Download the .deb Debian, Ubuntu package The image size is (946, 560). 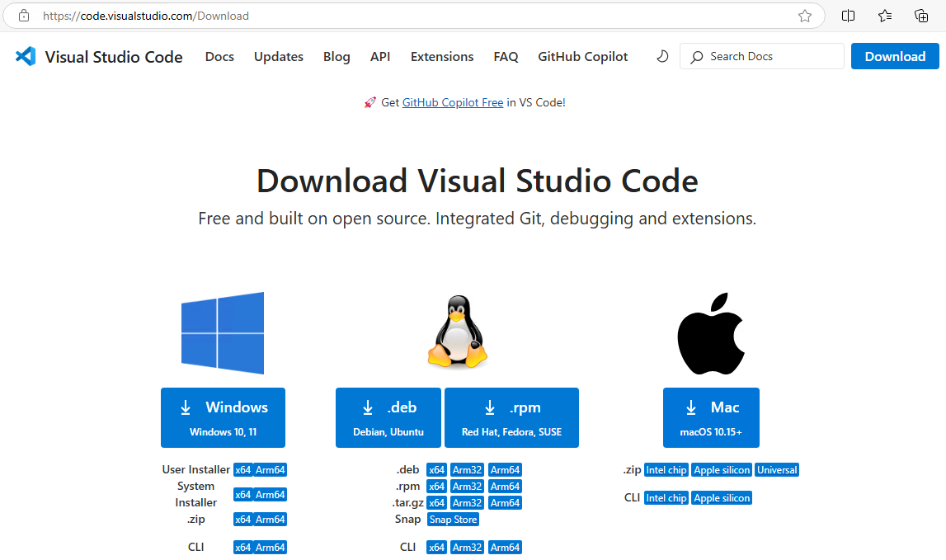click(x=388, y=417)
